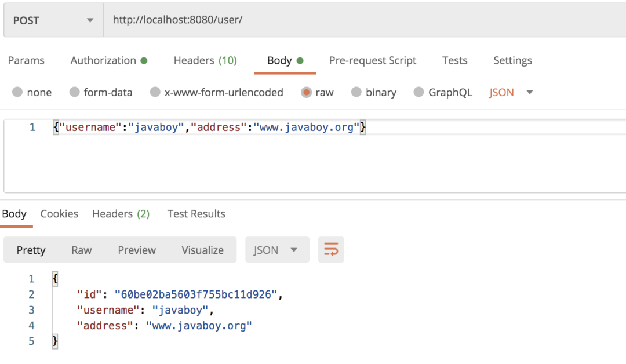The image size is (626, 364).
Task: Open the request Settings tab
Action: tap(512, 60)
